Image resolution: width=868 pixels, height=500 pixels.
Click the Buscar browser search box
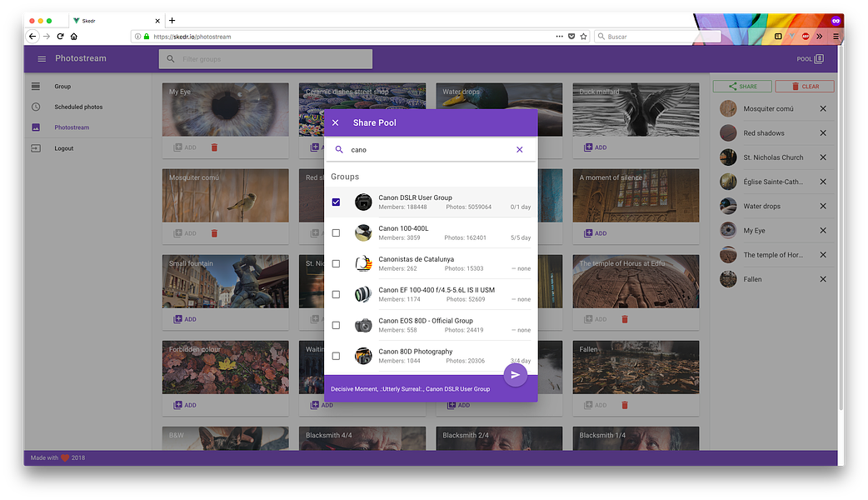pyautogui.click(x=657, y=37)
